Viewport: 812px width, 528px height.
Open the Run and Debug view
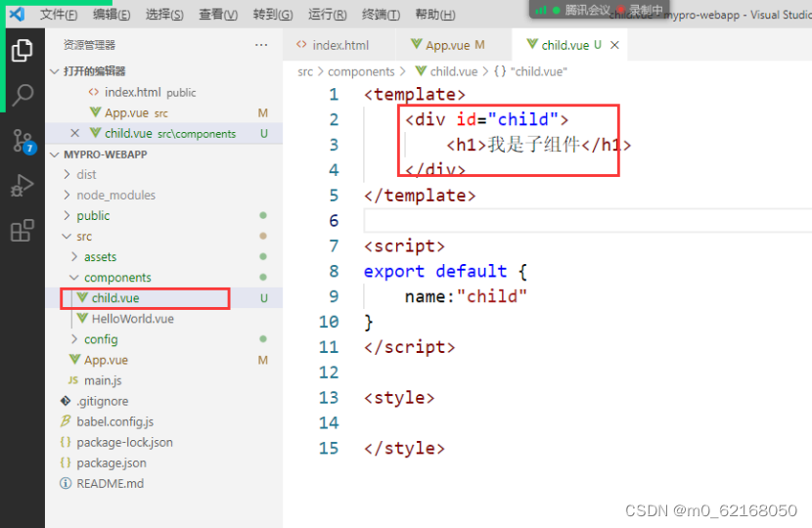tap(23, 186)
